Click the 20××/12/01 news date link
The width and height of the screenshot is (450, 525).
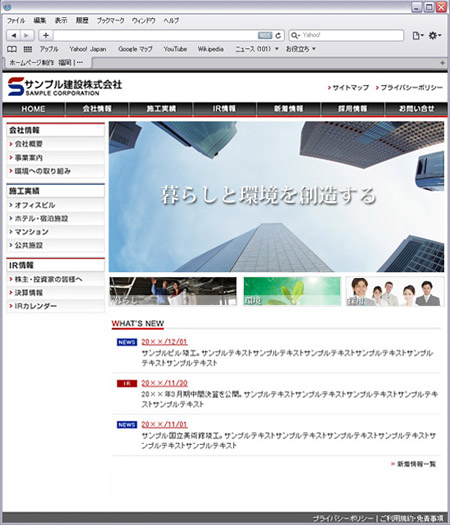pyautogui.click(x=164, y=342)
